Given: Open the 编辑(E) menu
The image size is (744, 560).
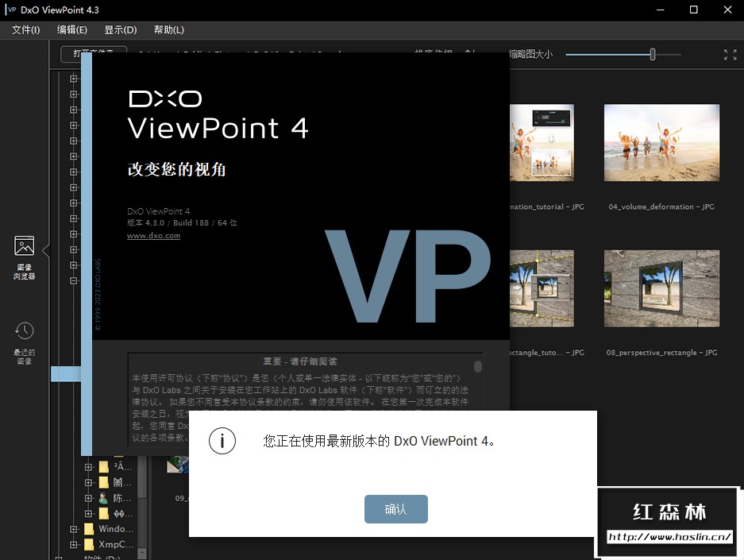Looking at the screenshot, I should coord(72,30).
